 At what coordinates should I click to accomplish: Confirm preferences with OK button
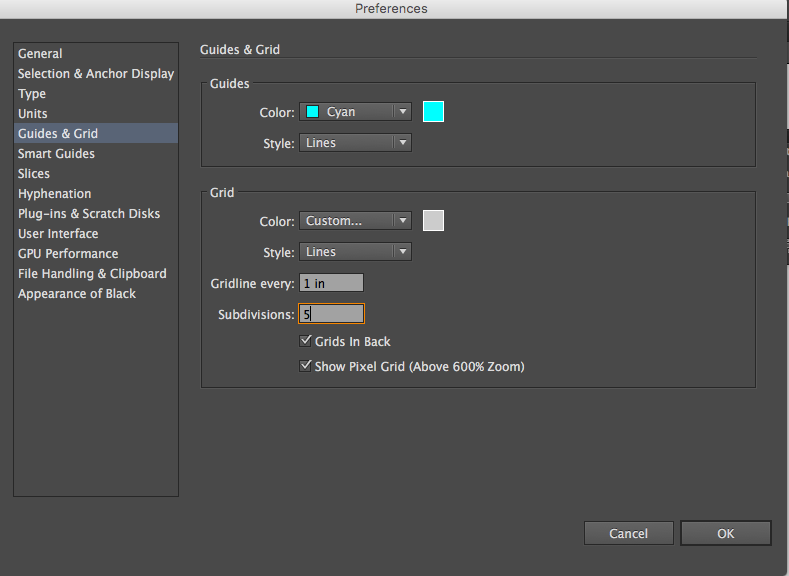coord(726,533)
